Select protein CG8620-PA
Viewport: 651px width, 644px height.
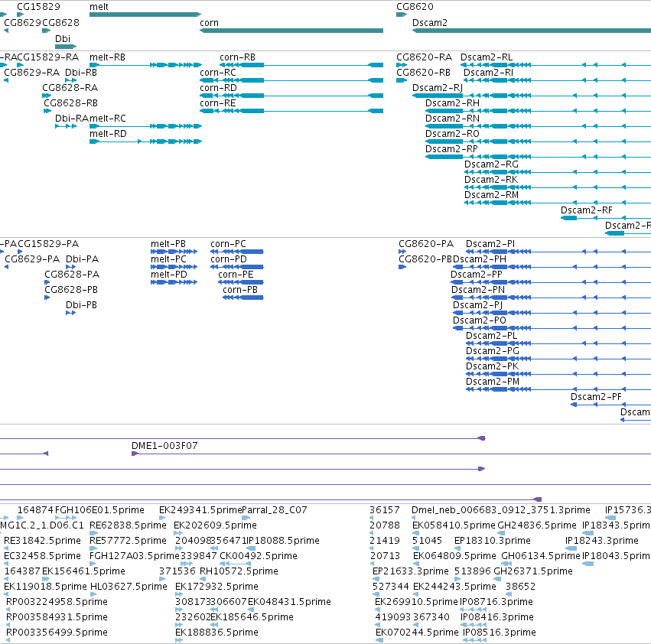pos(426,244)
